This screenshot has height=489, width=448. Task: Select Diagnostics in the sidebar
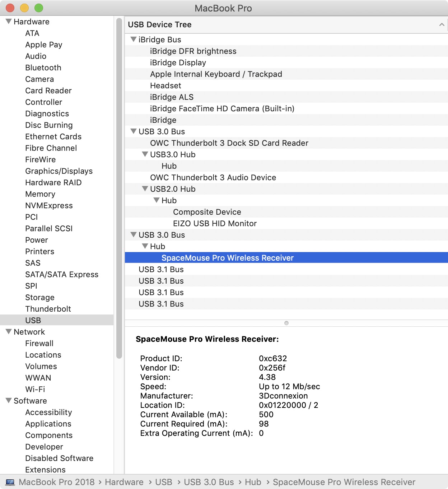click(47, 113)
